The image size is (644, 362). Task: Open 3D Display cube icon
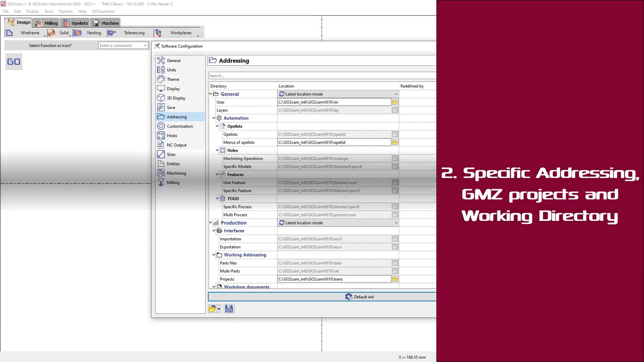pyautogui.click(x=161, y=98)
